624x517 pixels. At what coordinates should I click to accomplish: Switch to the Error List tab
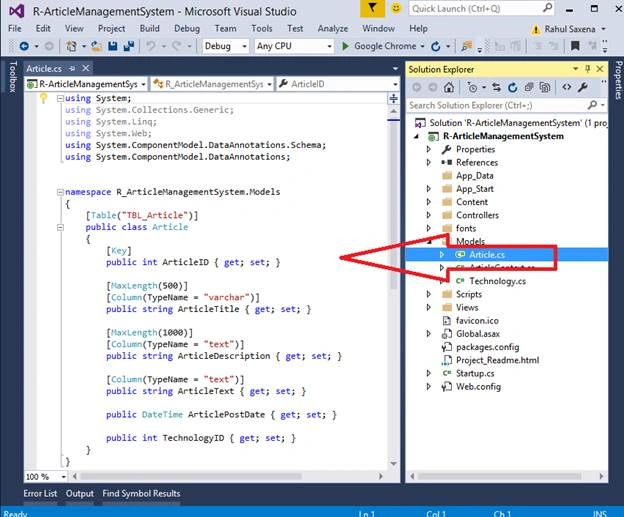(x=40, y=494)
